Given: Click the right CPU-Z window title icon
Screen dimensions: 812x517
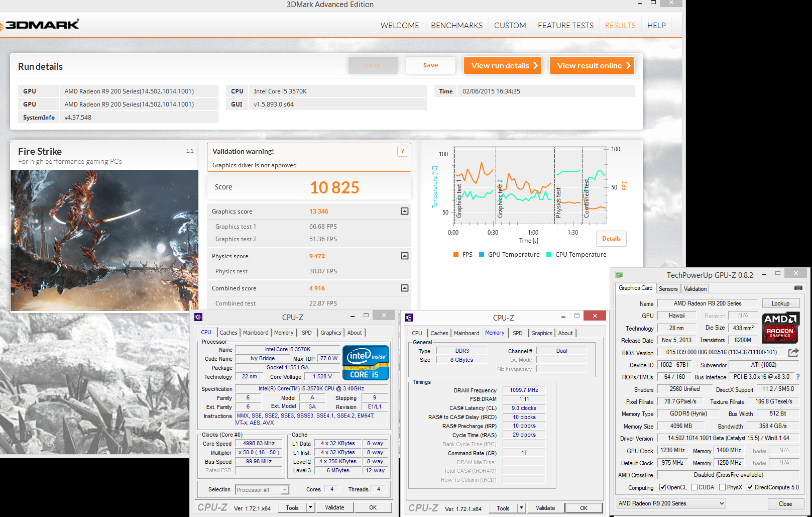Looking at the screenshot, I should point(409,318).
